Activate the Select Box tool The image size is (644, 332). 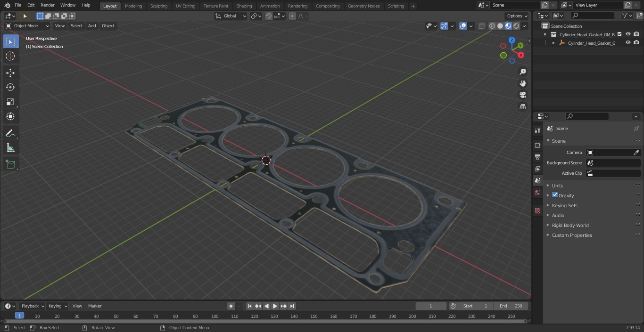pos(10,41)
